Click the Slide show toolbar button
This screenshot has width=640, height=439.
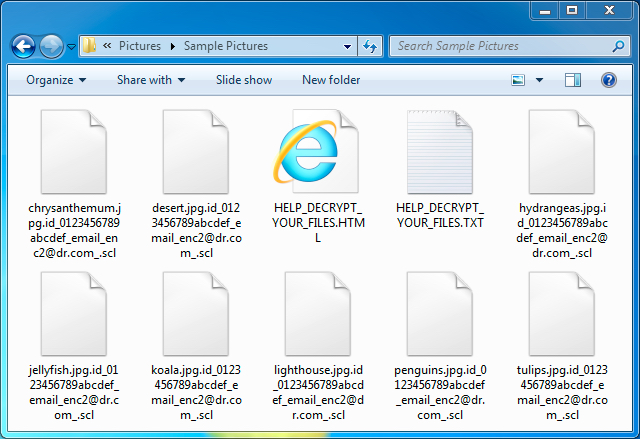point(244,80)
